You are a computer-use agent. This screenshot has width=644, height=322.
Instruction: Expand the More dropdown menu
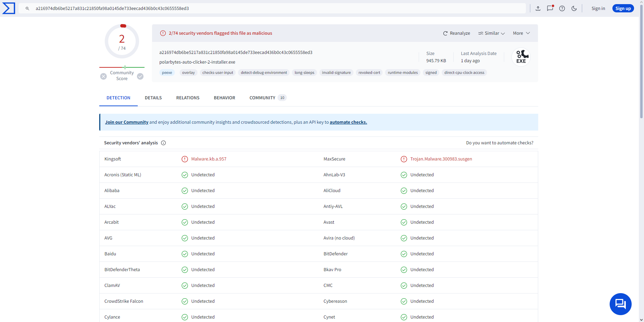[521, 33]
